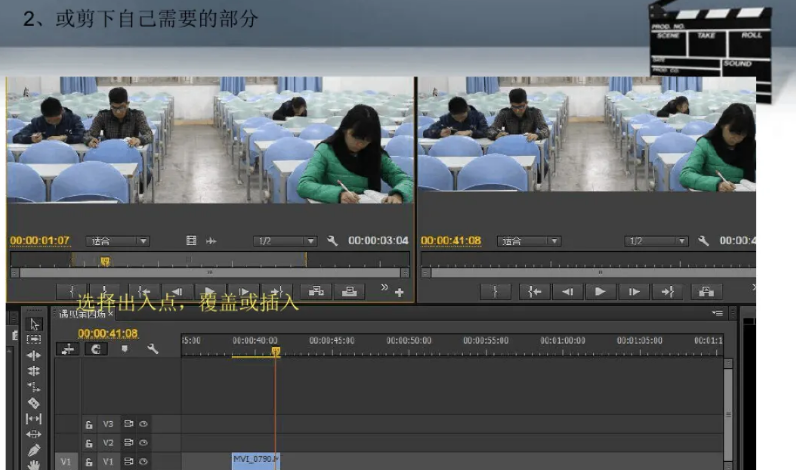Select the Slide tool
Screen dimensions: 796x470
34,434
